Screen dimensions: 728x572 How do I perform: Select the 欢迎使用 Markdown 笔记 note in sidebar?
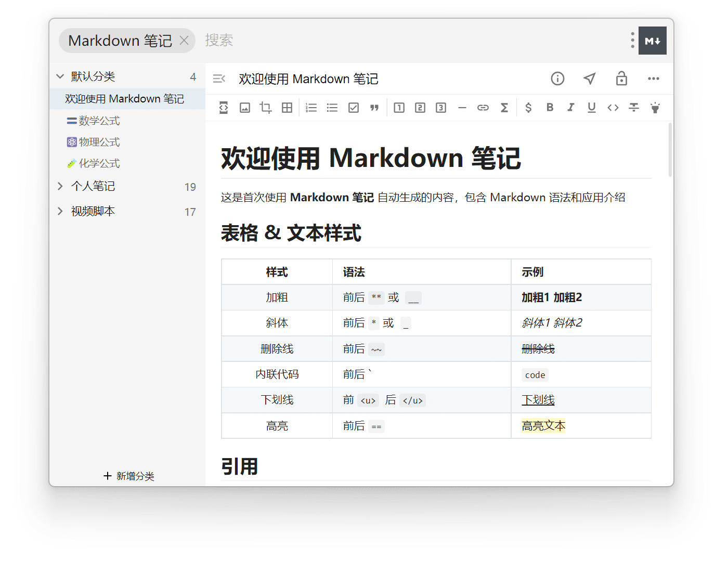tap(127, 99)
